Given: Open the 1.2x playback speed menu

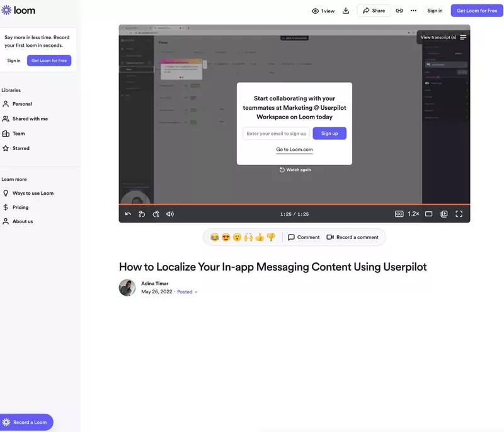Looking at the screenshot, I should click(413, 213).
